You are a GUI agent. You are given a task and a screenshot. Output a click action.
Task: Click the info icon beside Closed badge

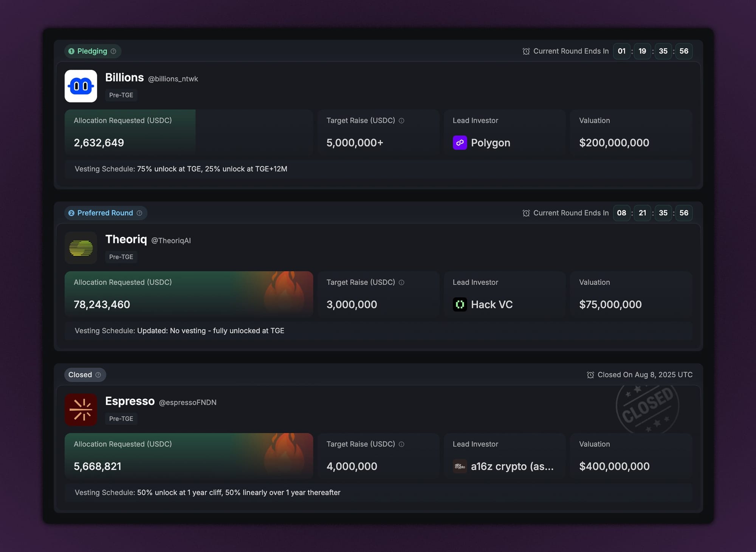click(x=98, y=375)
